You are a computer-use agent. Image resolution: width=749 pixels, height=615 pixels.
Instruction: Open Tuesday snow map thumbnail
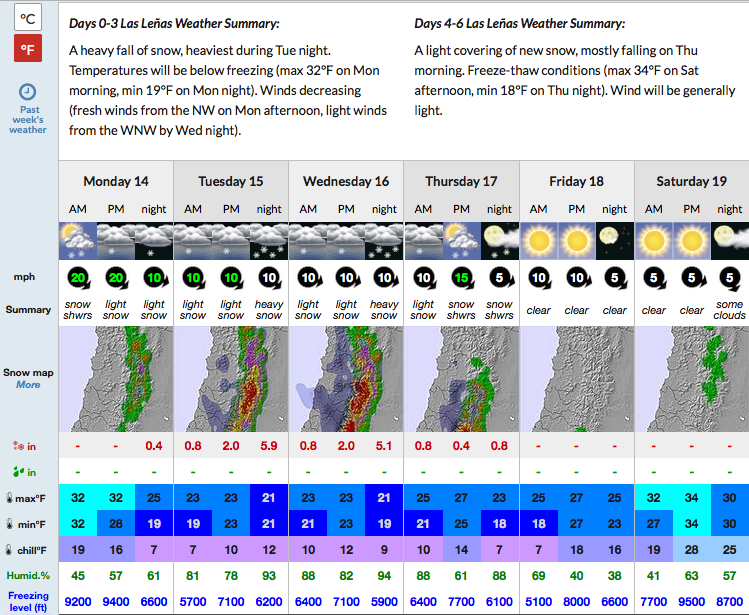coord(231,379)
